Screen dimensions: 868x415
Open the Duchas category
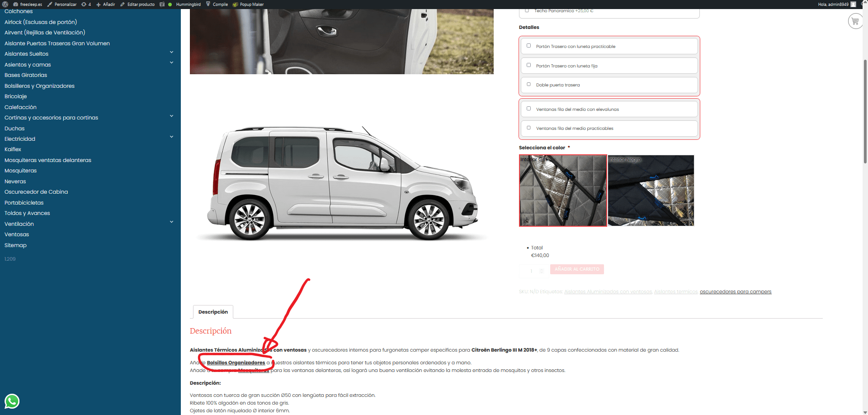point(14,129)
